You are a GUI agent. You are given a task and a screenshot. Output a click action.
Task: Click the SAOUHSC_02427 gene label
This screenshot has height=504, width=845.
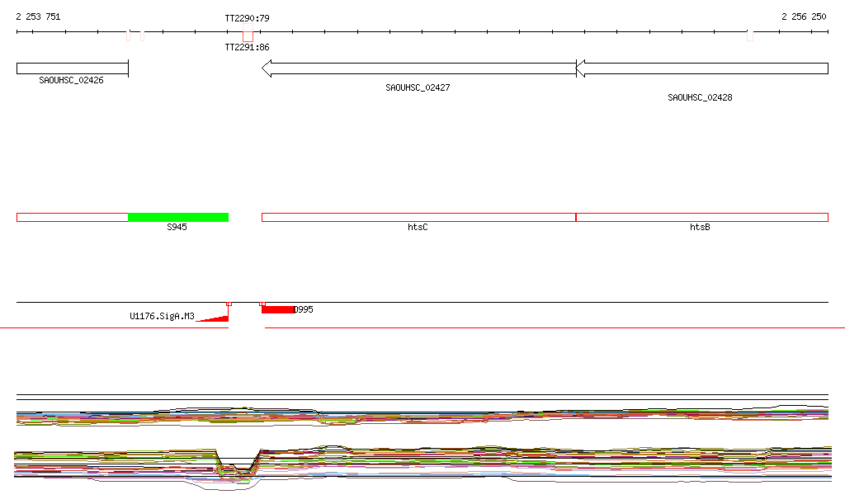pyautogui.click(x=418, y=87)
